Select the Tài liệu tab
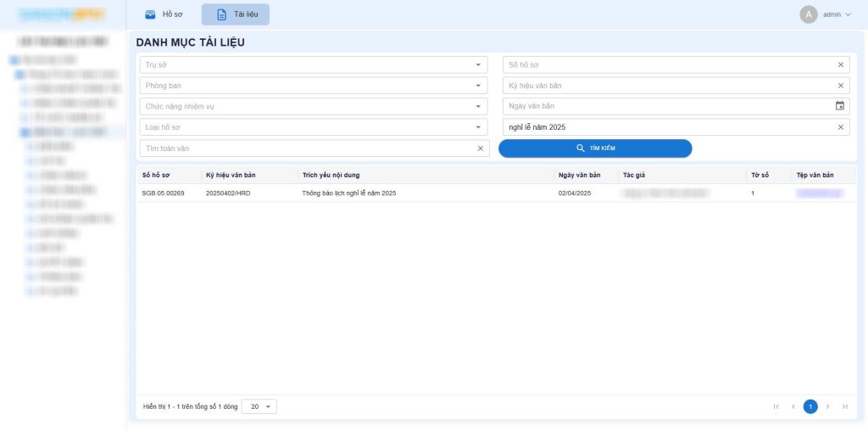868x431 pixels. click(236, 14)
